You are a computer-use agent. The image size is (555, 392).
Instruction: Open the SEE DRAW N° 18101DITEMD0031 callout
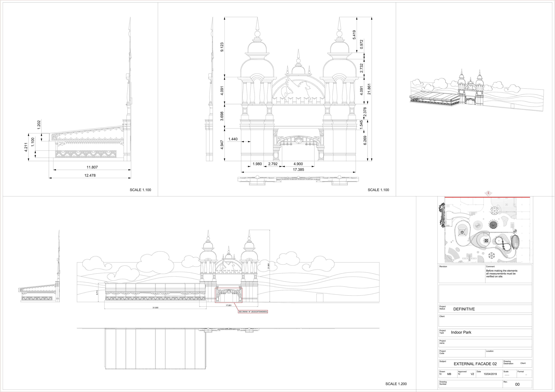tap(253, 312)
